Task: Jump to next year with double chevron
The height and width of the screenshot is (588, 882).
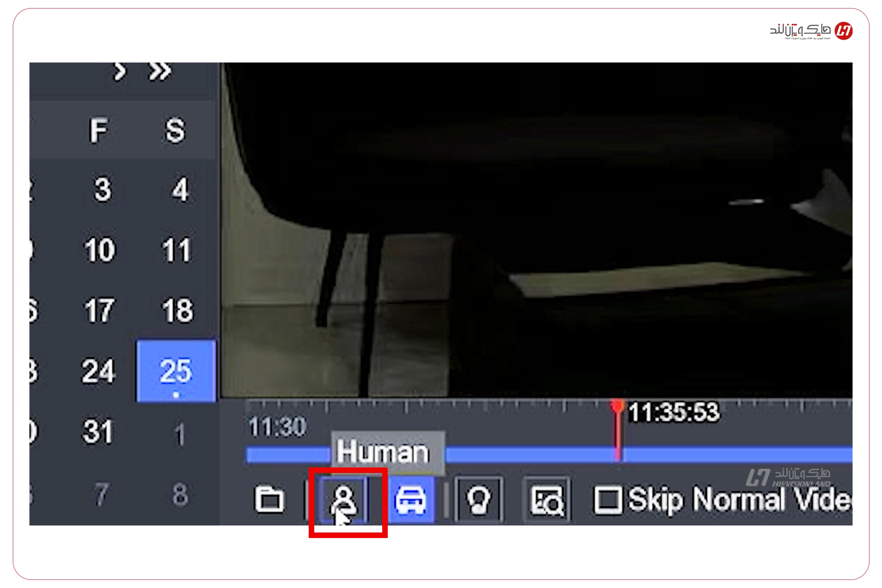Action: [160, 71]
